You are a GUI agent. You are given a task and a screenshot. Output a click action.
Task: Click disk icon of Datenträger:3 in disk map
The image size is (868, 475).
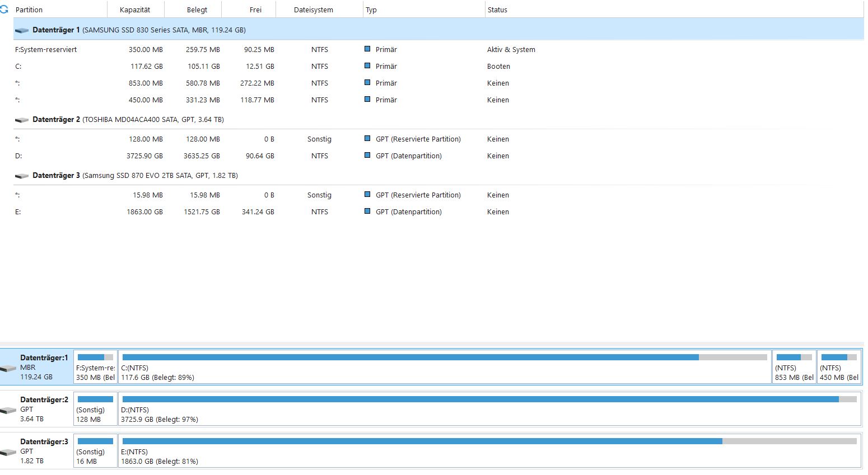[8, 452]
